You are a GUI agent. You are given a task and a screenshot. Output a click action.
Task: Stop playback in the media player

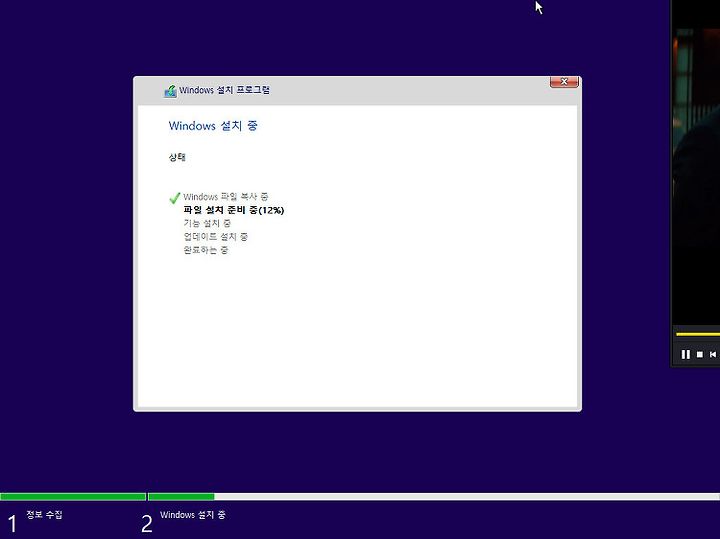click(700, 354)
